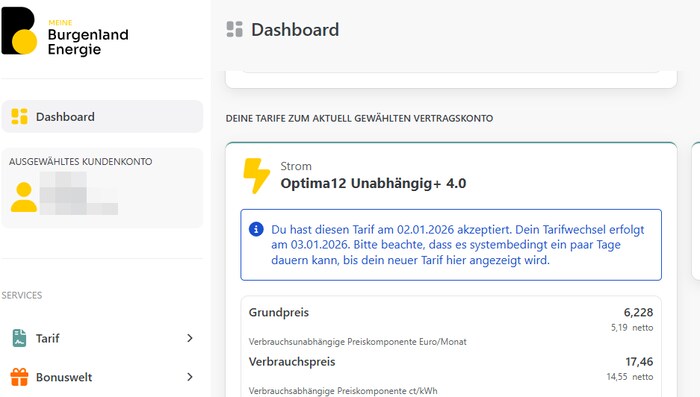Click the blue info icon in notice
Image resolution: width=700 pixels, height=397 pixels.
(256, 230)
